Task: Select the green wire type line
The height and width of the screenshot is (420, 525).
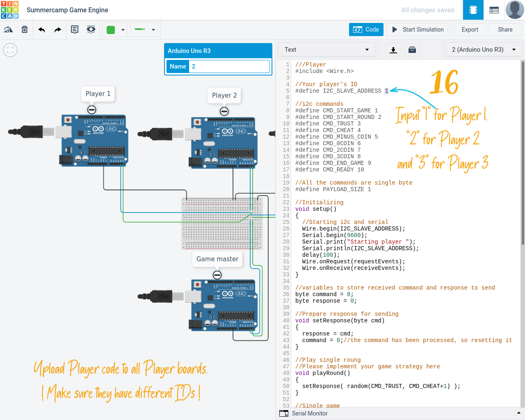Action: [x=139, y=30]
